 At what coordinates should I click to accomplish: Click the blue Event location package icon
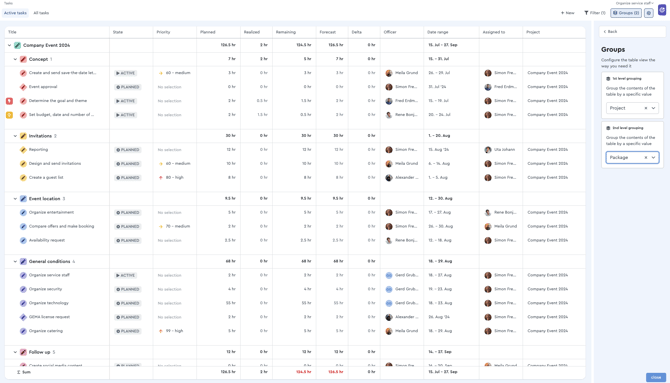click(23, 199)
